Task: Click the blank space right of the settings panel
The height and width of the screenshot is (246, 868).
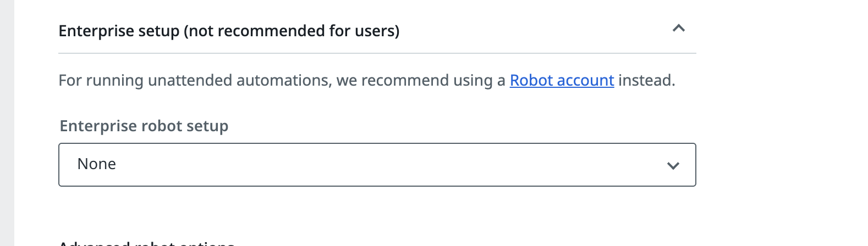Action: (781, 123)
